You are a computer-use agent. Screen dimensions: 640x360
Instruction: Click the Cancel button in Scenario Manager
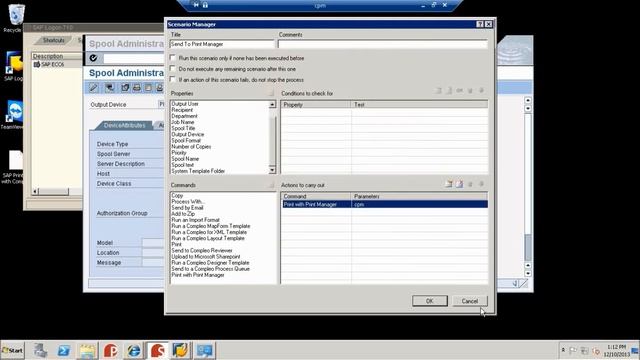(470, 301)
